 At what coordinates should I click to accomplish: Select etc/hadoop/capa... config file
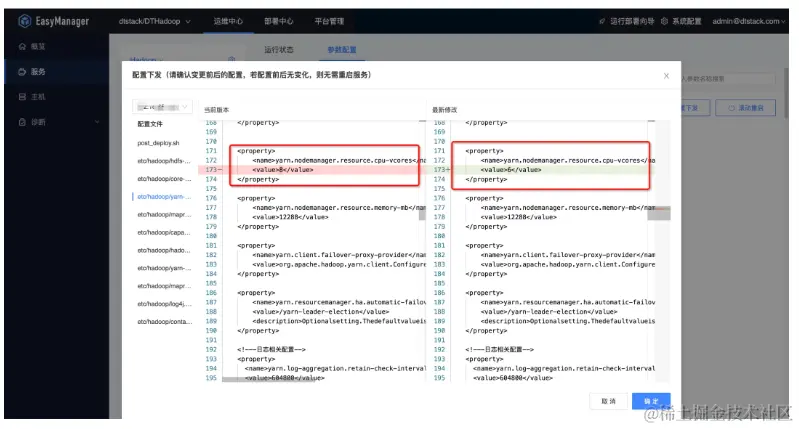(x=164, y=232)
